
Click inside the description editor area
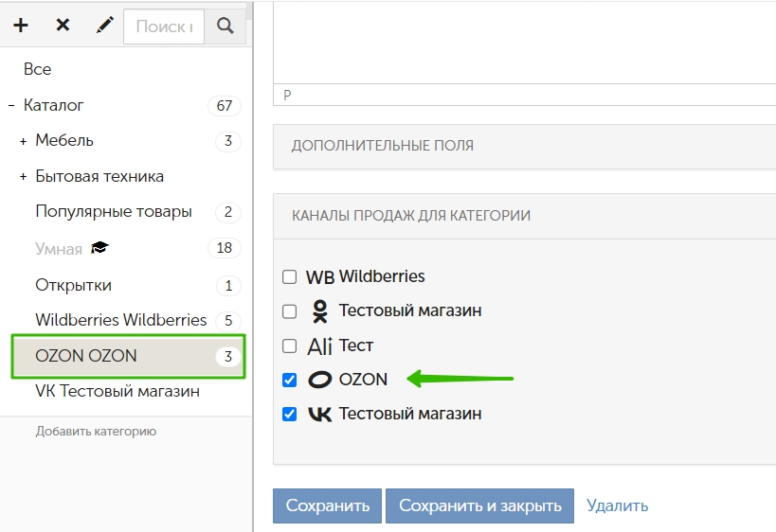pyautogui.click(x=525, y=42)
